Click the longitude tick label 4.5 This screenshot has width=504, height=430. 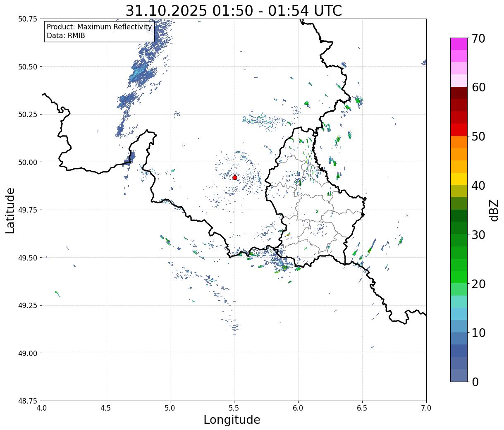(106, 408)
